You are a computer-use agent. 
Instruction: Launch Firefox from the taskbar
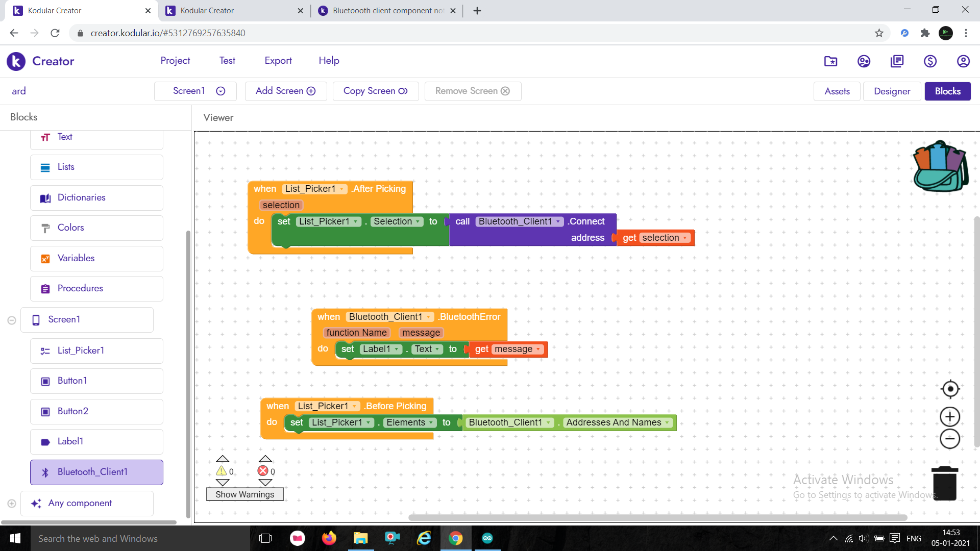pyautogui.click(x=329, y=538)
